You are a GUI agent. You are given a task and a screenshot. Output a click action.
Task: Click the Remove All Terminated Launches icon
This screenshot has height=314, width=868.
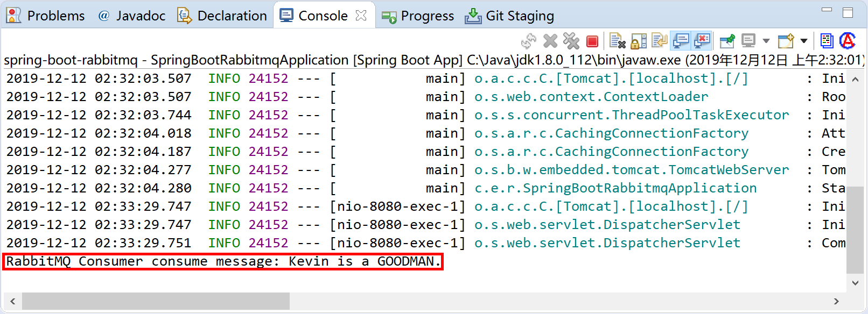tap(571, 41)
